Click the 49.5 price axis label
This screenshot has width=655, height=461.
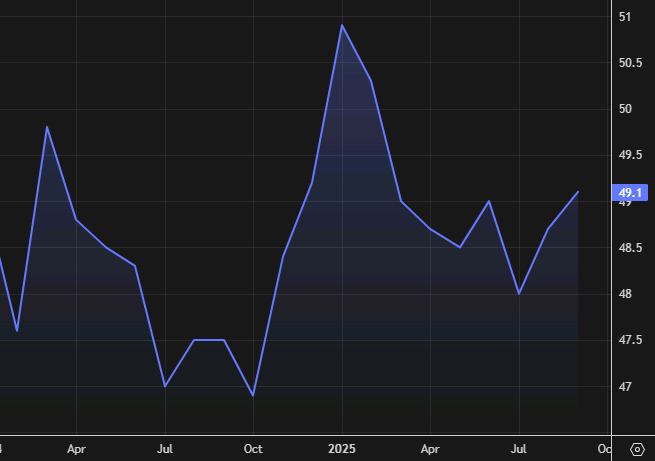[630, 155]
